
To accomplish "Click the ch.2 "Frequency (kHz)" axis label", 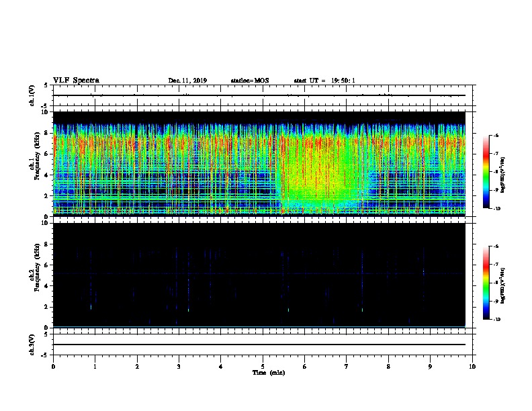I will [37, 267].
